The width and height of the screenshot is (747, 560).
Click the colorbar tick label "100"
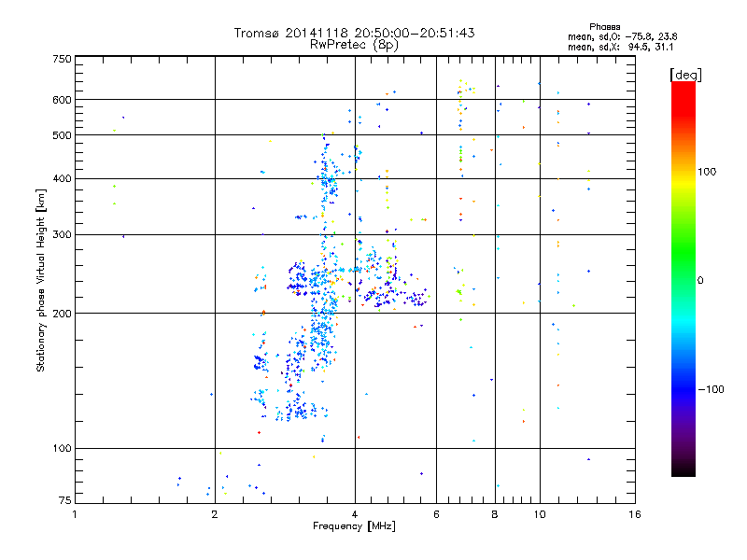coord(707,172)
